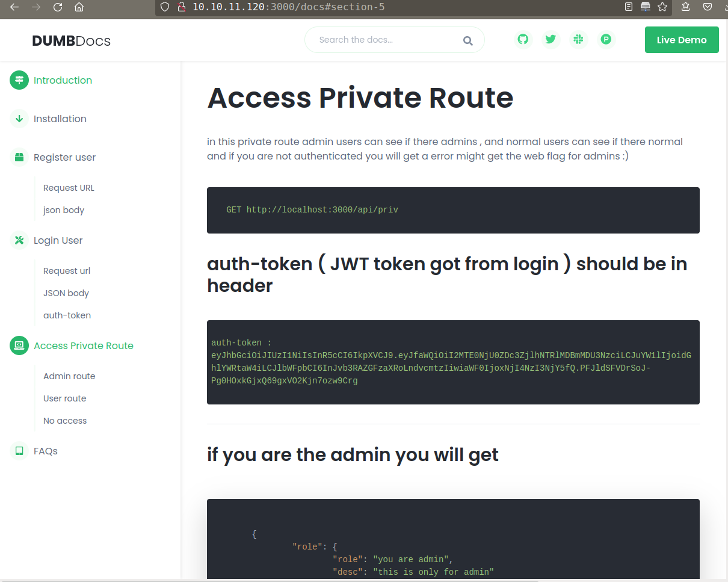Jump to Admin route subsection
This screenshot has width=728, height=582.
(69, 376)
